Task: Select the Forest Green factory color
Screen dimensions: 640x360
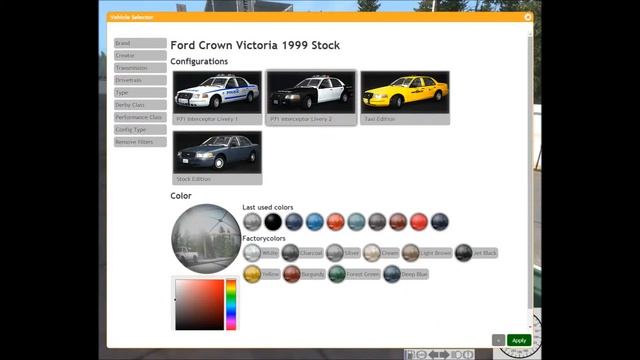Action: [354, 274]
